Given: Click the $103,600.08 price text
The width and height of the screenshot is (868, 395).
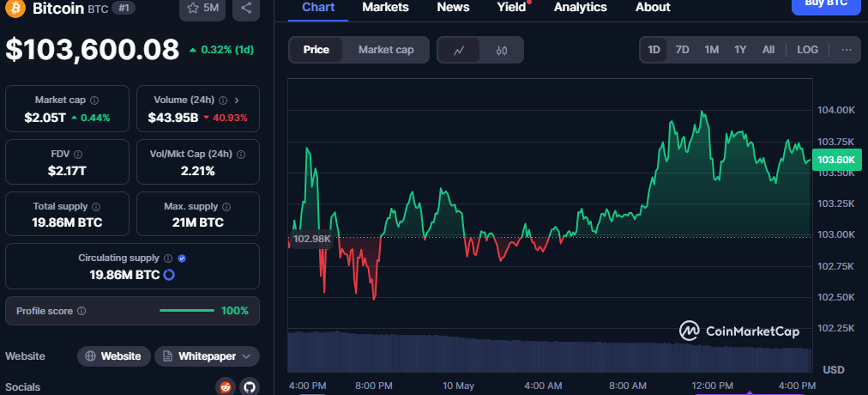Looking at the screenshot, I should coord(93,49).
